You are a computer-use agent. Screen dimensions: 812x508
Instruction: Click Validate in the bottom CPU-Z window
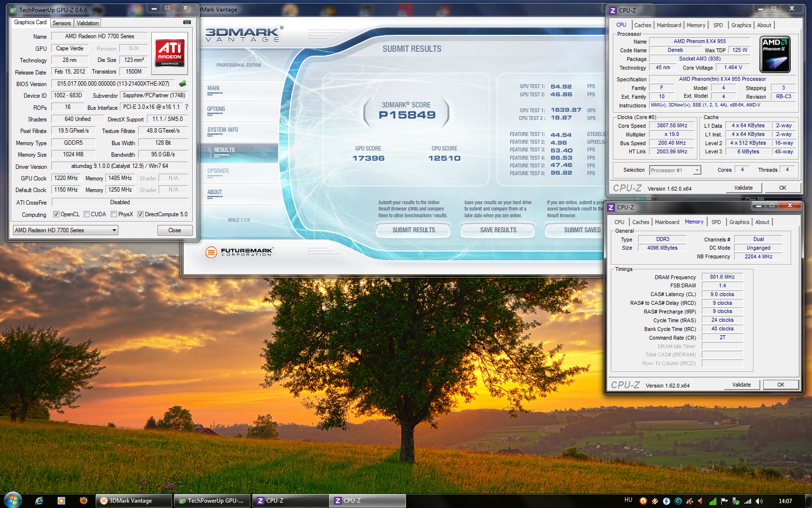point(741,385)
